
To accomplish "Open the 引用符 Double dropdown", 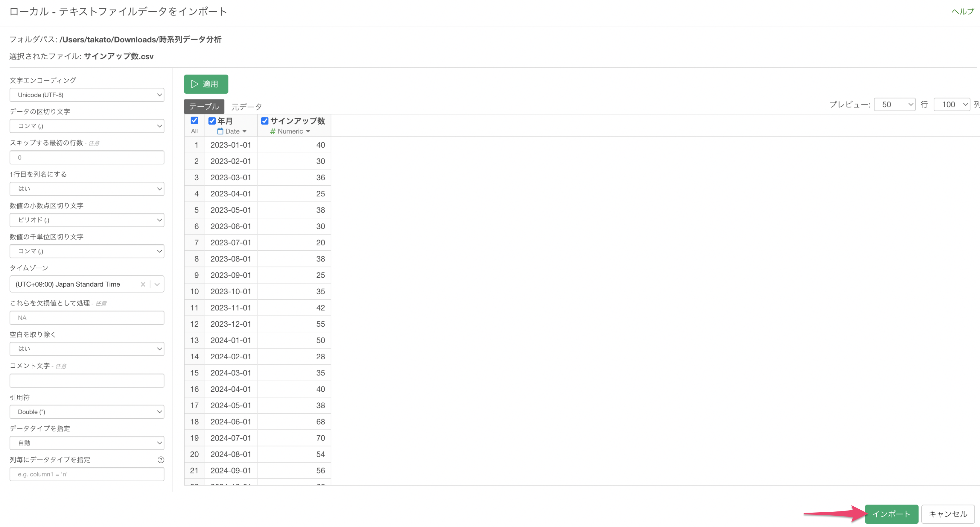I will click(x=87, y=412).
